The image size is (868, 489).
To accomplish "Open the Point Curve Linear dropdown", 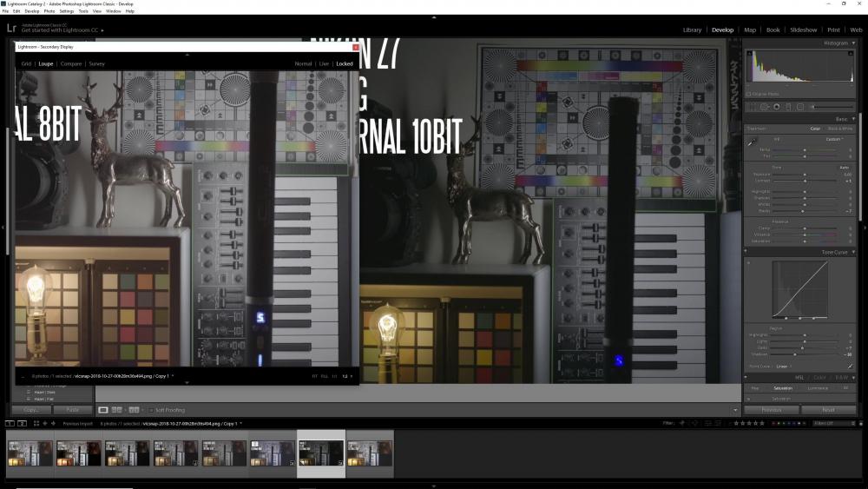I will tap(784, 366).
